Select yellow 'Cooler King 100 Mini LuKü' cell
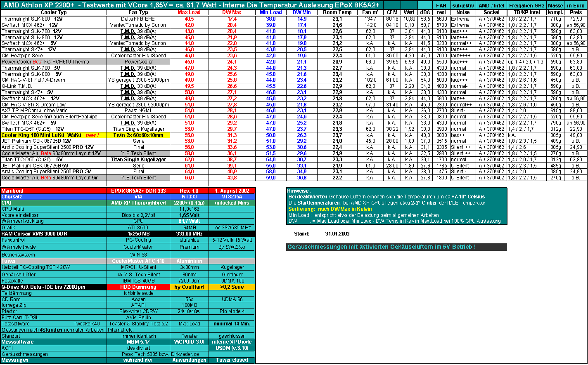The width and height of the screenshot is (588, 365). [54, 135]
